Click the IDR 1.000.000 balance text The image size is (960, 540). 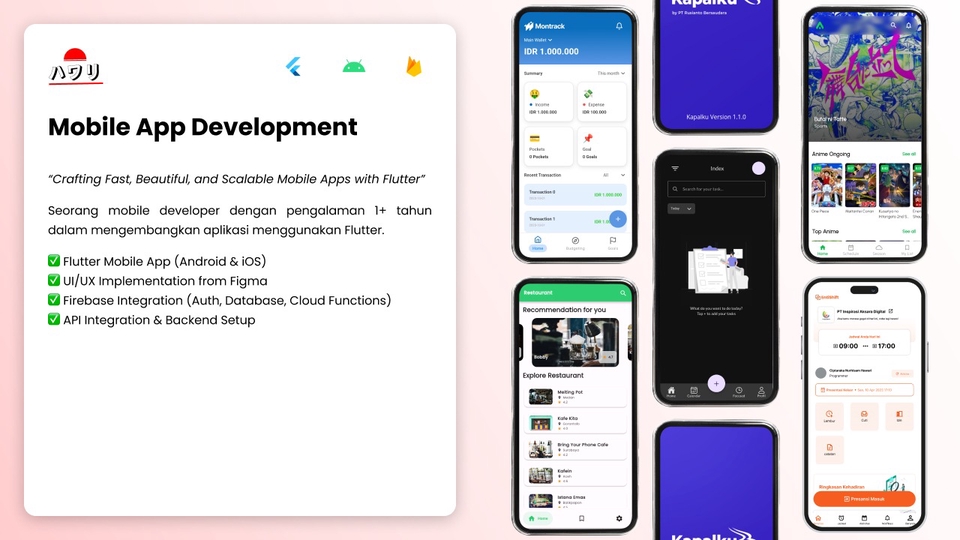551,51
